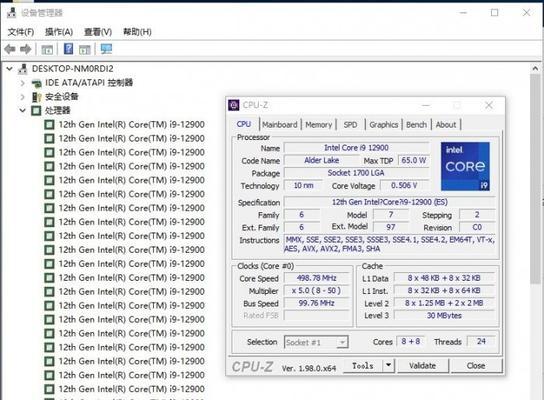Click the first processor entry's chip icon
Screen dimensions: 544x400
point(49,125)
